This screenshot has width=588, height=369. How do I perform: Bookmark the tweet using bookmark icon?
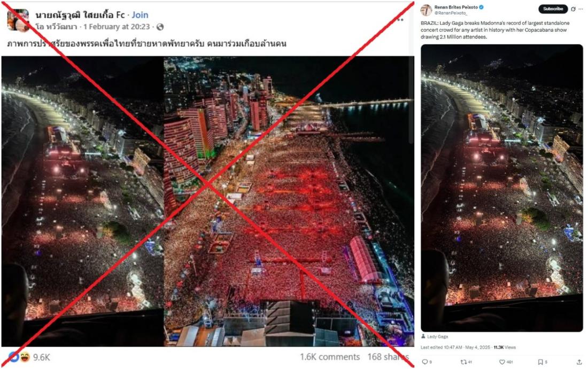pos(540,362)
